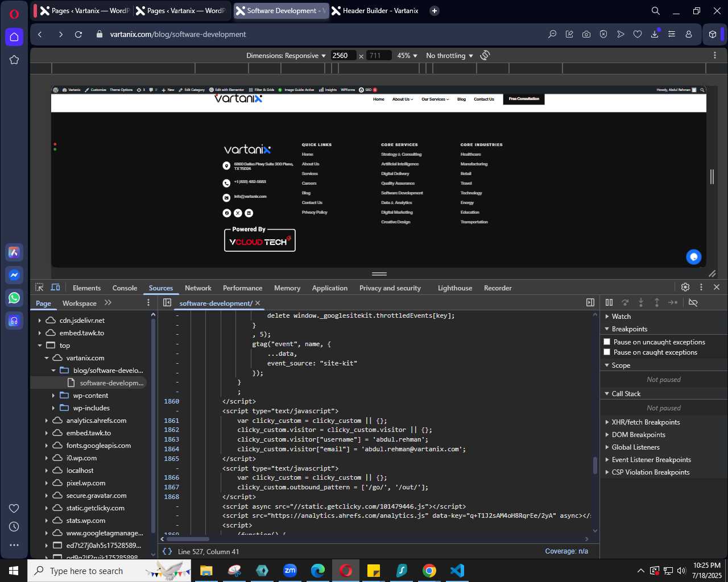Screen dimensions: 728x582
Task: Open Dimensions Responsive dropdown
Action: (286, 55)
